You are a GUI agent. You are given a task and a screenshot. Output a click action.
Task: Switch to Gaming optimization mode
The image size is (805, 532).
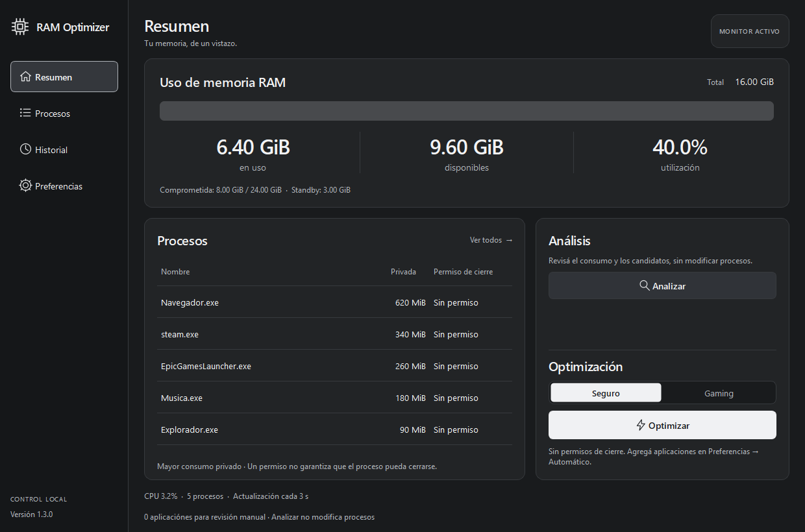[719, 393]
